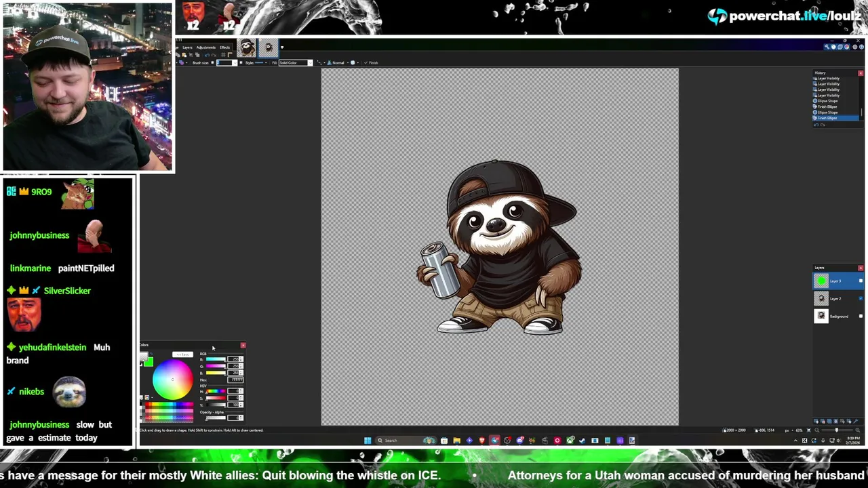The height and width of the screenshot is (488, 868).
Task: Click the swap colors arrow icon
Action: point(151,354)
